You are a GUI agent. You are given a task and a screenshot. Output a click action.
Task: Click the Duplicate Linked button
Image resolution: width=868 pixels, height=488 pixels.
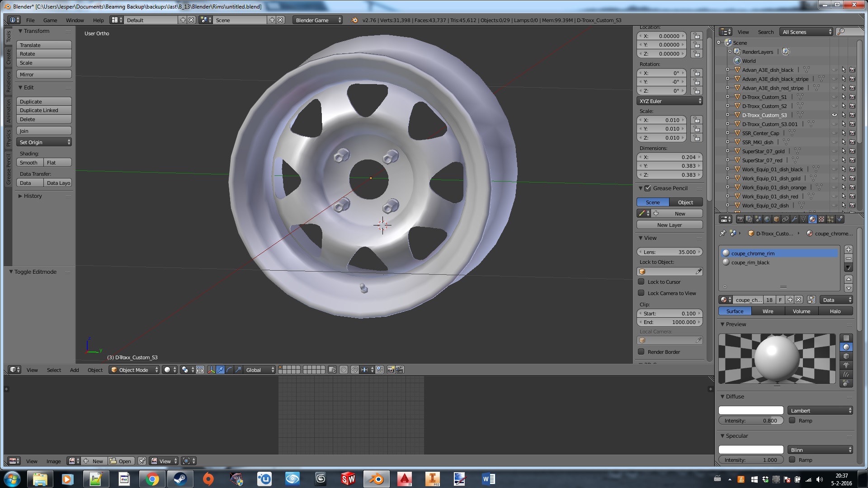(x=44, y=110)
